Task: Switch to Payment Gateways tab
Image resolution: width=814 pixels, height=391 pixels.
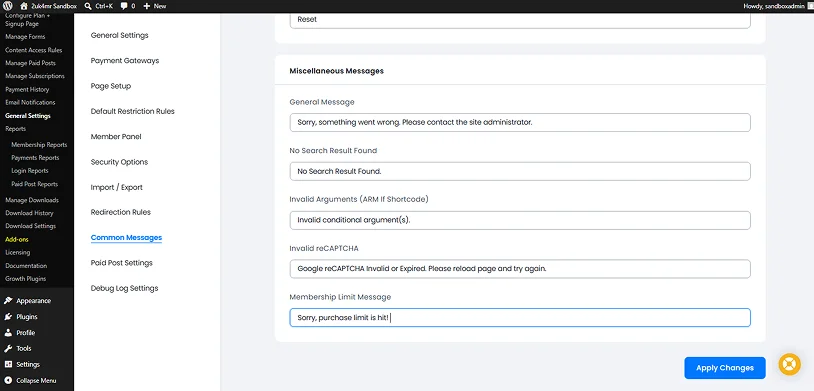Action: pos(125,61)
